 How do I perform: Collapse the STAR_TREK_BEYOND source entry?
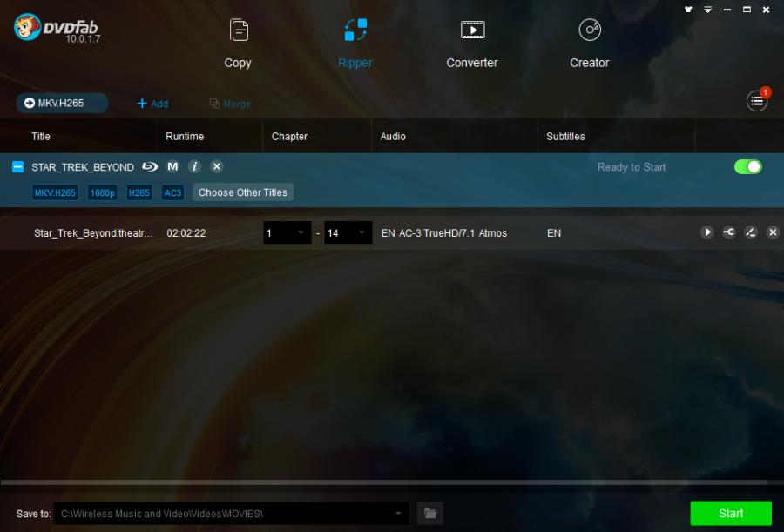tap(17, 166)
